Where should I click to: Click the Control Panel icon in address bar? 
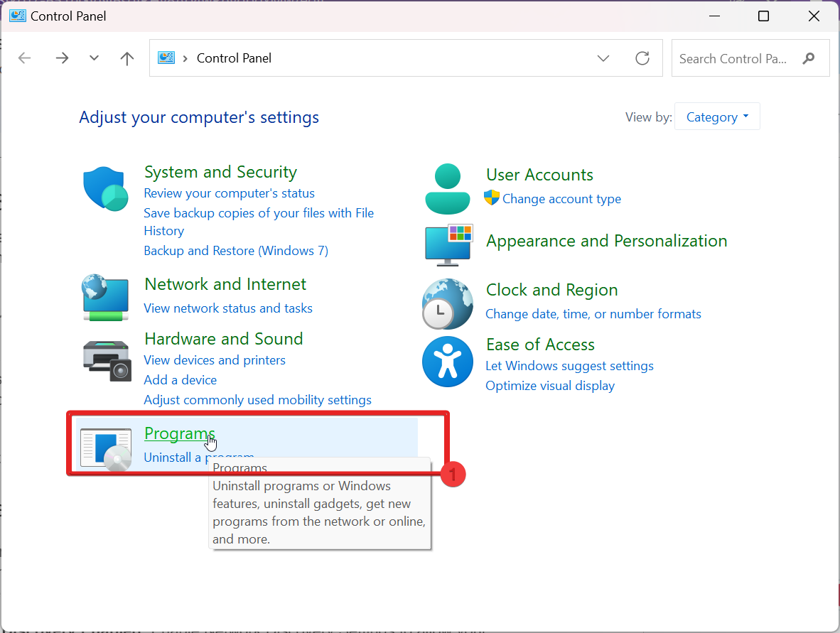click(x=166, y=58)
